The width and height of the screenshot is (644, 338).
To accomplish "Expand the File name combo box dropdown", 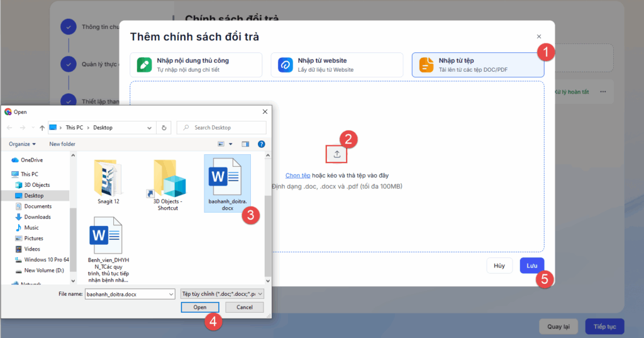I will [x=170, y=293].
